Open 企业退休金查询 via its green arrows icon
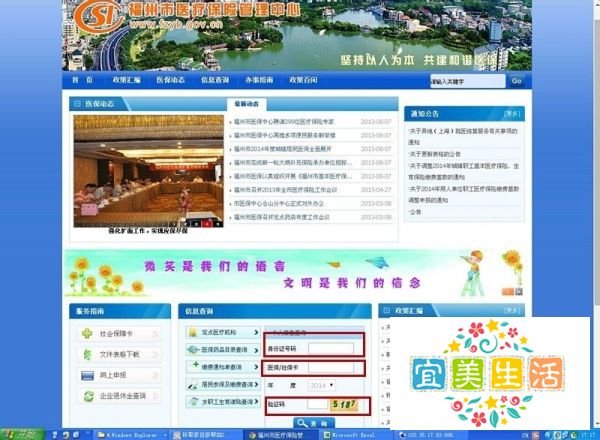 coord(88,396)
